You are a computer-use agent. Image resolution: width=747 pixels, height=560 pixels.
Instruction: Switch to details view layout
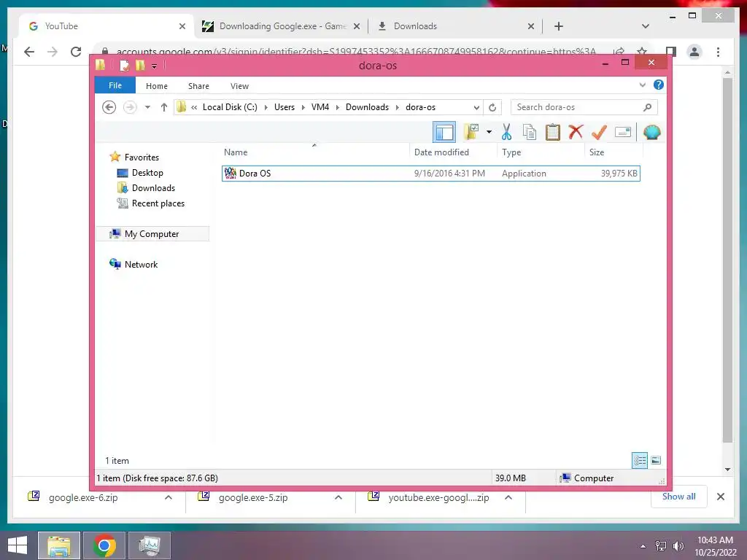click(x=640, y=461)
